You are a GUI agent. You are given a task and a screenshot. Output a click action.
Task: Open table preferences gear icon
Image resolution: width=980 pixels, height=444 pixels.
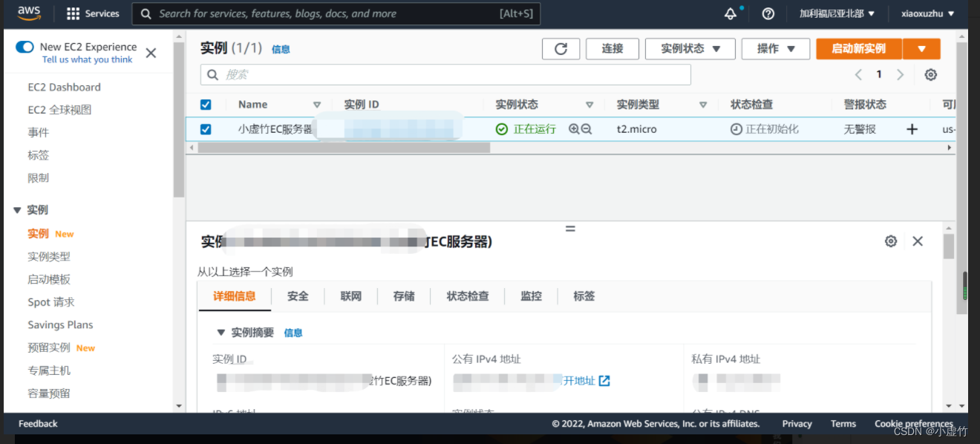pos(931,74)
